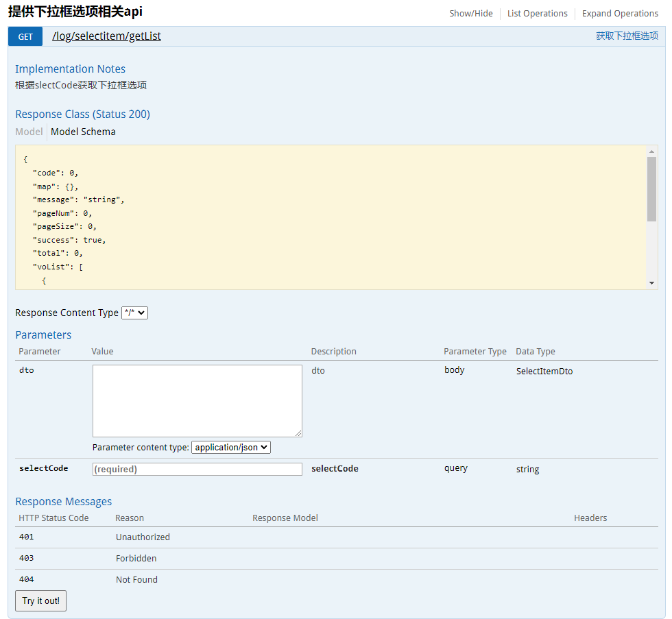
Task: Click the 404 Not Found reason text
Action: pos(136,579)
